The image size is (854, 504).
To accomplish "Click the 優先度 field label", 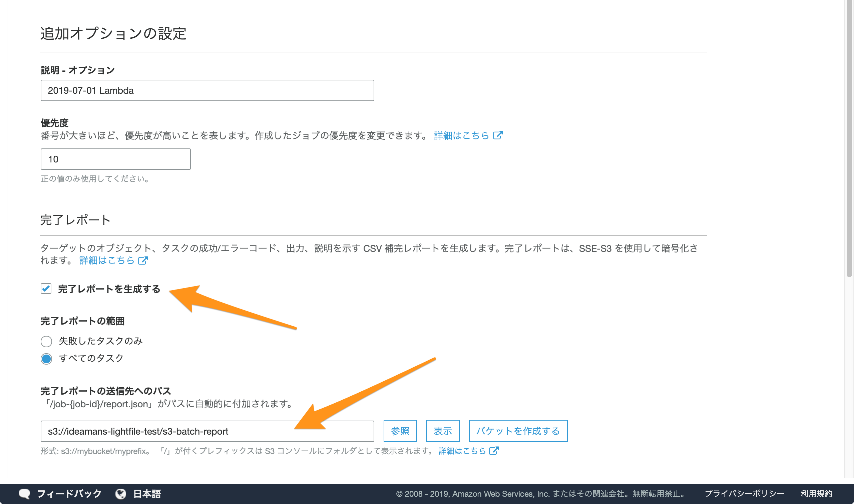I will (55, 123).
